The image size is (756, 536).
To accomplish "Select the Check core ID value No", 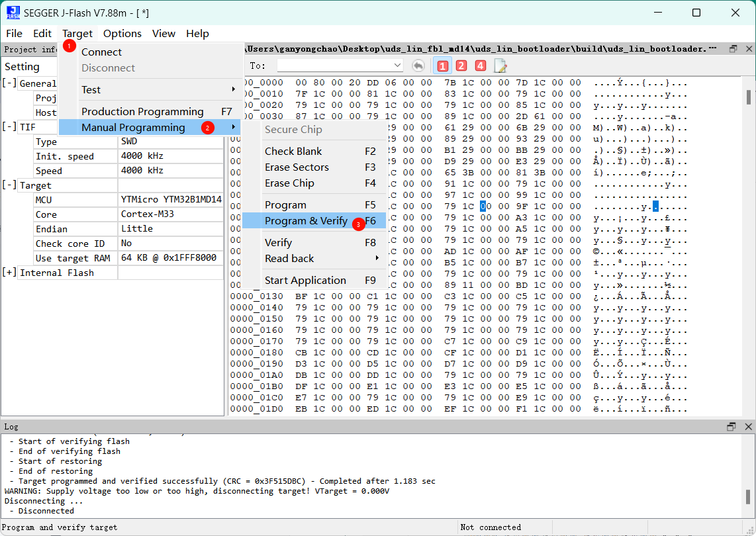I will pos(171,243).
